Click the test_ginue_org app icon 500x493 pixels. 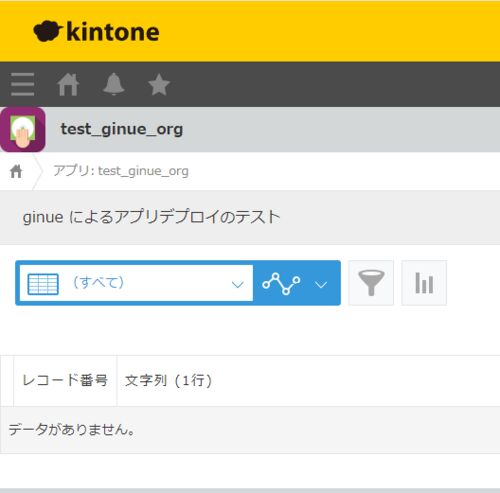[x=23, y=130]
